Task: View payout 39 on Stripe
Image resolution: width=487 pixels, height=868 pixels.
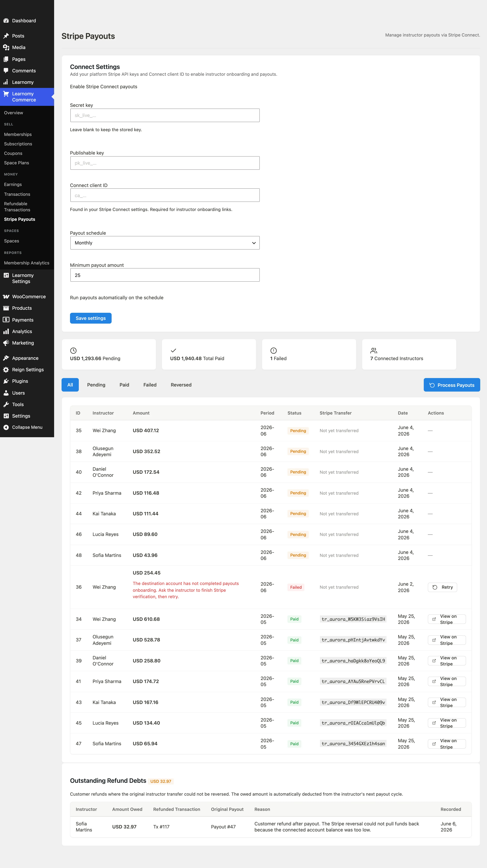Action: click(x=447, y=661)
